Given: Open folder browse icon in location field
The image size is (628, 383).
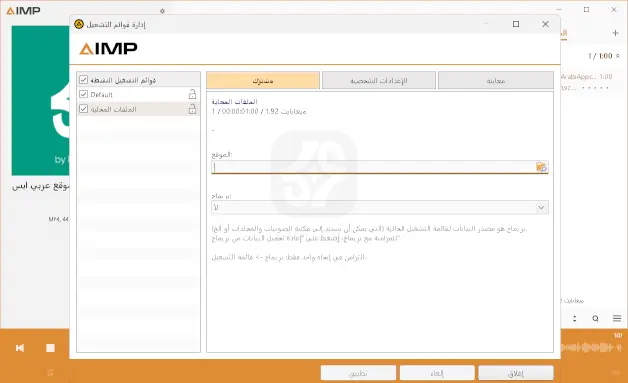Looking at the screenshot, I should pos(541,167).
